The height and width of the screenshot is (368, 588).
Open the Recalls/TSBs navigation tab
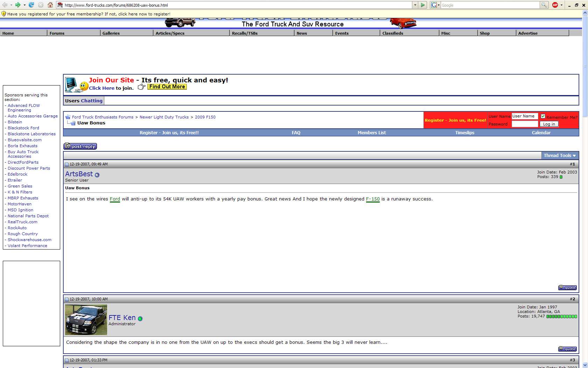tap(262, 33)
